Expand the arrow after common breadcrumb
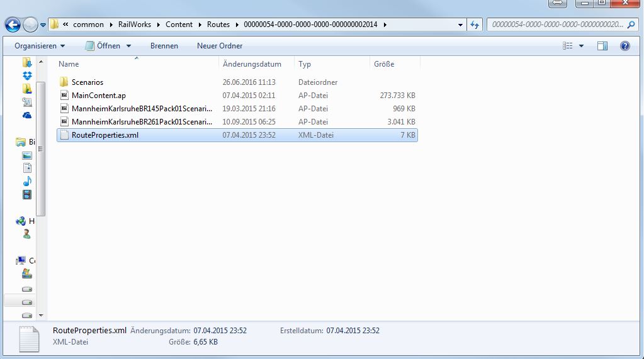 pyautogui.click(x=111, y=25)
